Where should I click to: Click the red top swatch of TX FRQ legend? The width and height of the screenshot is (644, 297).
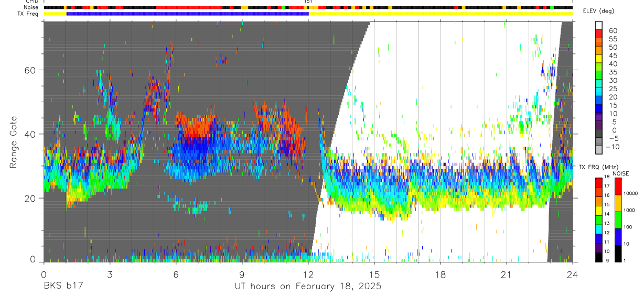(599, 182)
